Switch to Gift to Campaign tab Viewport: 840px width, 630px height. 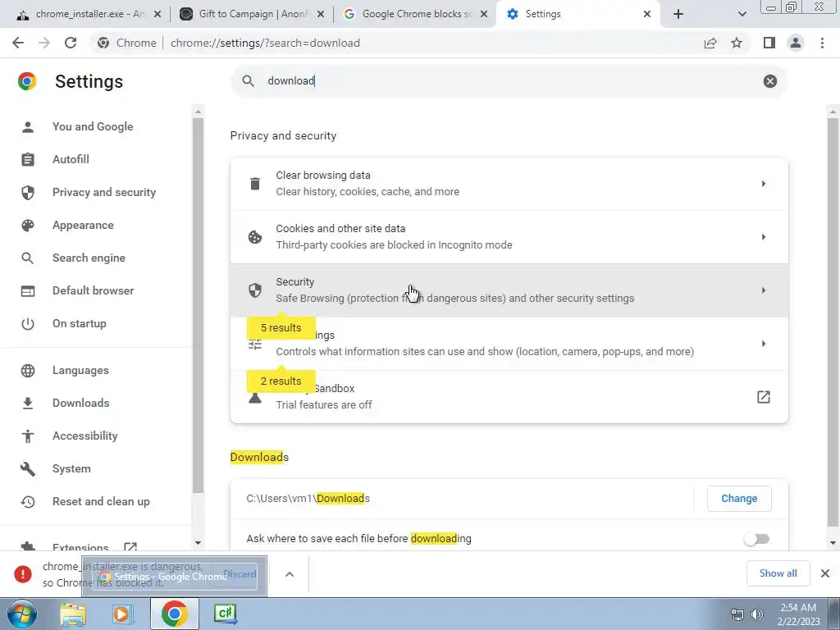click(252, 14)
